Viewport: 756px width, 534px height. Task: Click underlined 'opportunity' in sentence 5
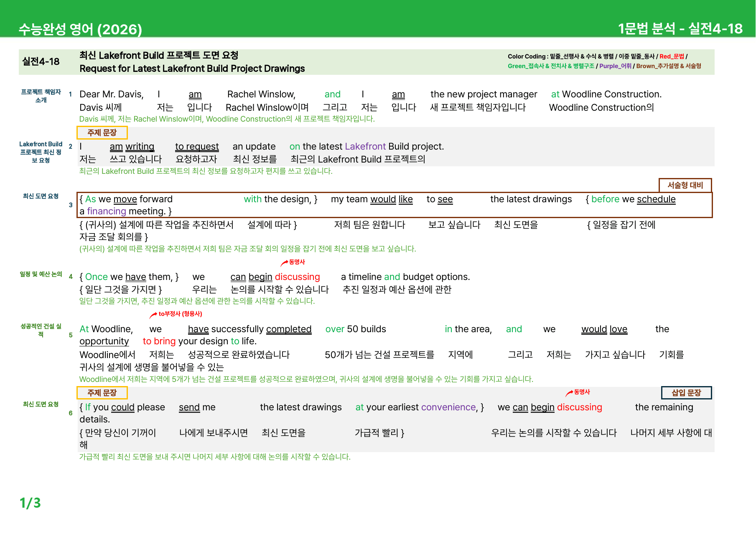pyautogui.click(x=104, y=341)
